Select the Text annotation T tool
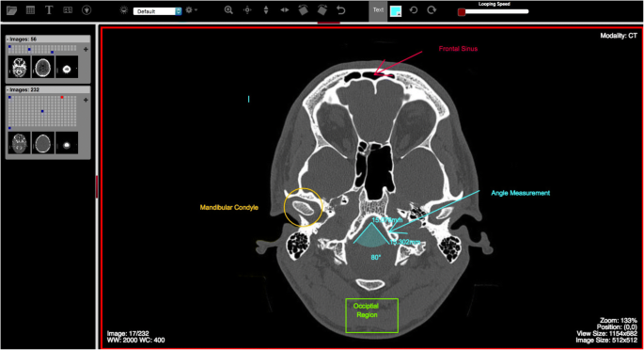The width and height of the screenshot is (644, 350). [49, 10]
